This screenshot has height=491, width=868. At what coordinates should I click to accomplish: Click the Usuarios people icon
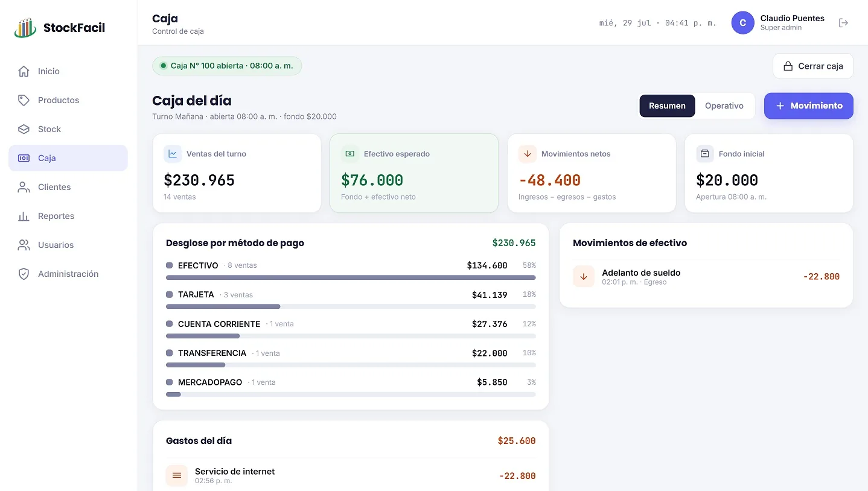coord(24,245)
